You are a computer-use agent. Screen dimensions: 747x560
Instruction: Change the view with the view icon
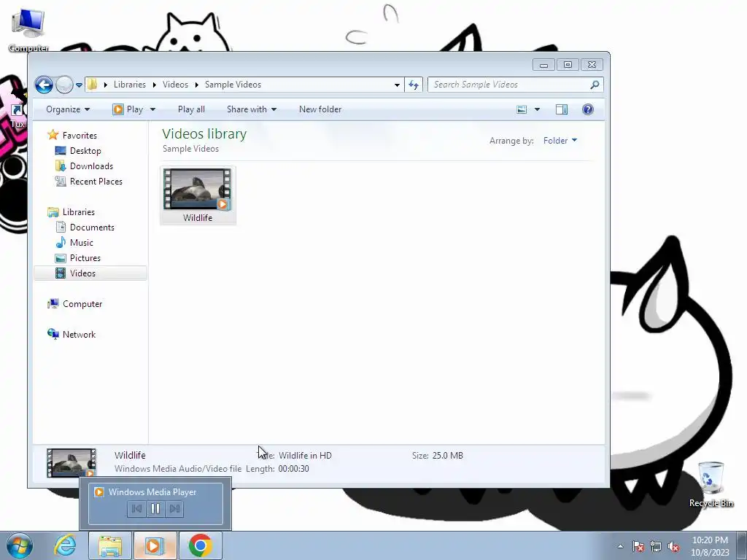(522, 109)
